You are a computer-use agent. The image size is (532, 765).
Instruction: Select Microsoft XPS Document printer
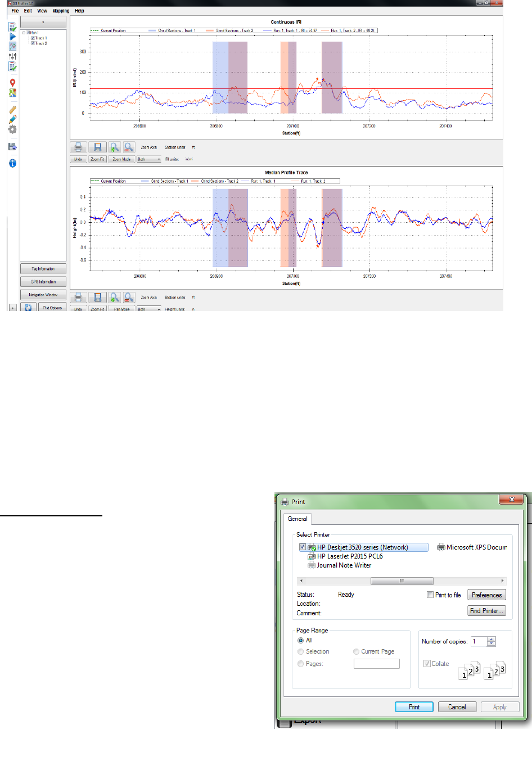(x=471, y=547)
